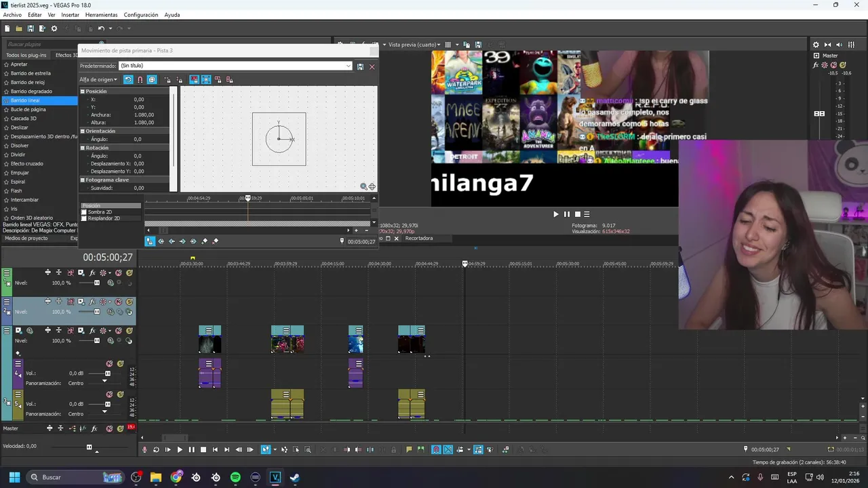
Task: Open track 3 hamburger menu
Action: point(7,330)
